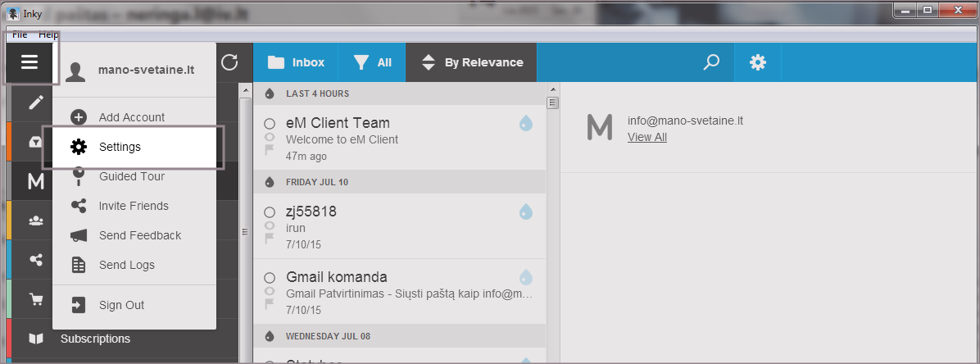This screenshot has width=980, height=364.
Task: Click the contacts people icon in sidebar
Action: tap(36, 221)
